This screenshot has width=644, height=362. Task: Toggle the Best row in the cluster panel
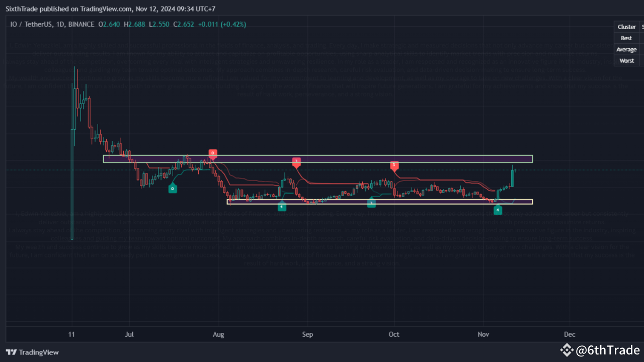point(626,38)
